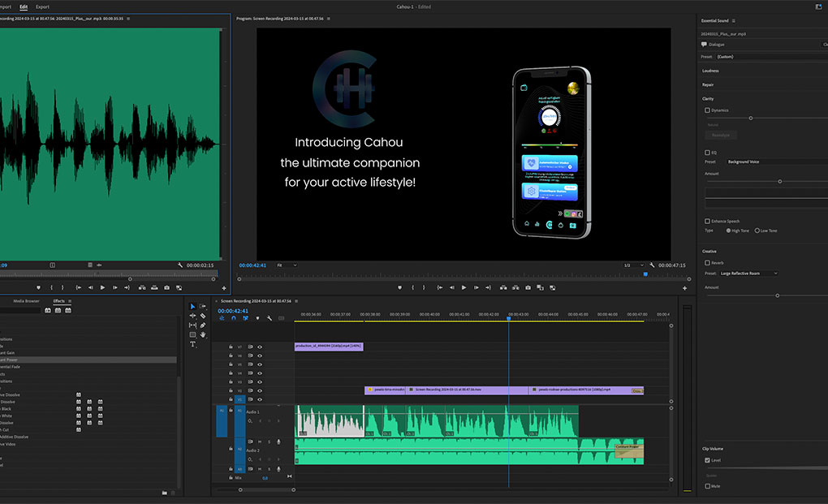Open Program monitor zoom Fit dropdown
This screenshot has height=504, width=828.
(x=287, y=265)
